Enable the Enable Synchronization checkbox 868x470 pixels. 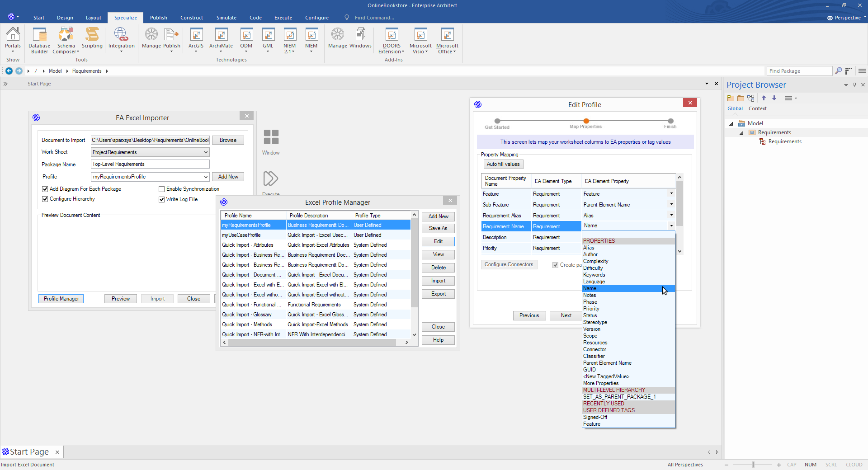(161, 189)
